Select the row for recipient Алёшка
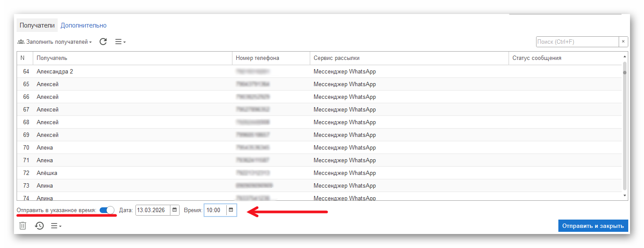 tap(131, 173)
